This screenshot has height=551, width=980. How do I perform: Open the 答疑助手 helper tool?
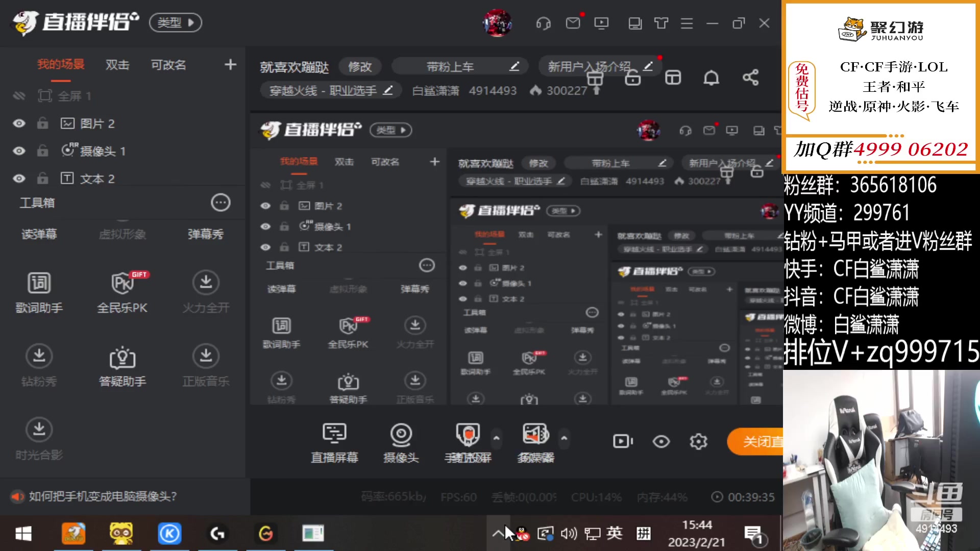pos(122,366)
